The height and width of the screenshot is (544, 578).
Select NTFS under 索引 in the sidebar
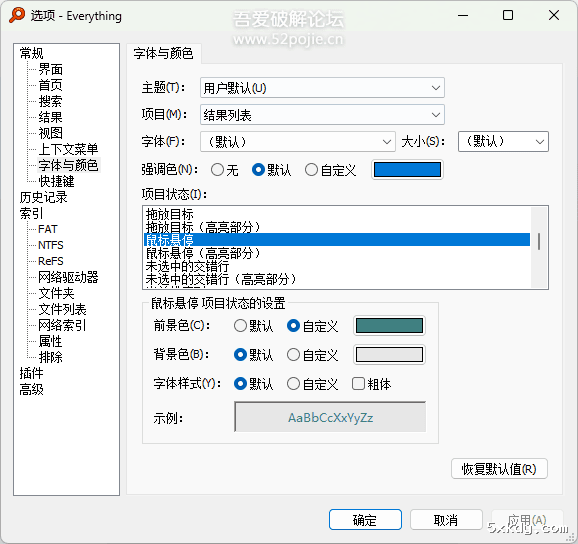[51, 245]
